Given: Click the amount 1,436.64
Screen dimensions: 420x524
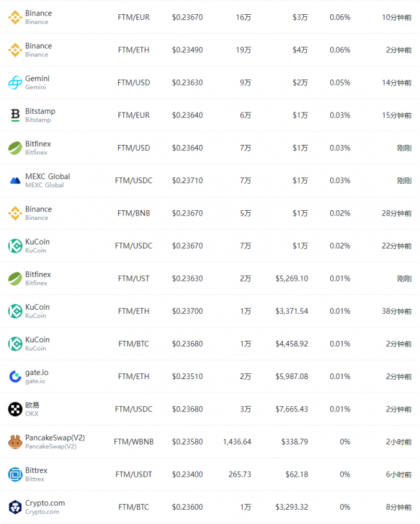Looking at the screenshot, I should click(237, 442).
